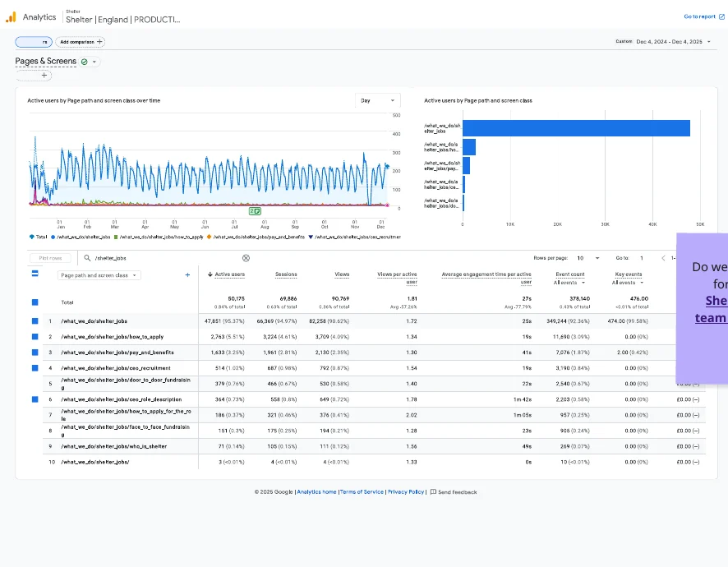Click the 90,769 total views value

340,298
